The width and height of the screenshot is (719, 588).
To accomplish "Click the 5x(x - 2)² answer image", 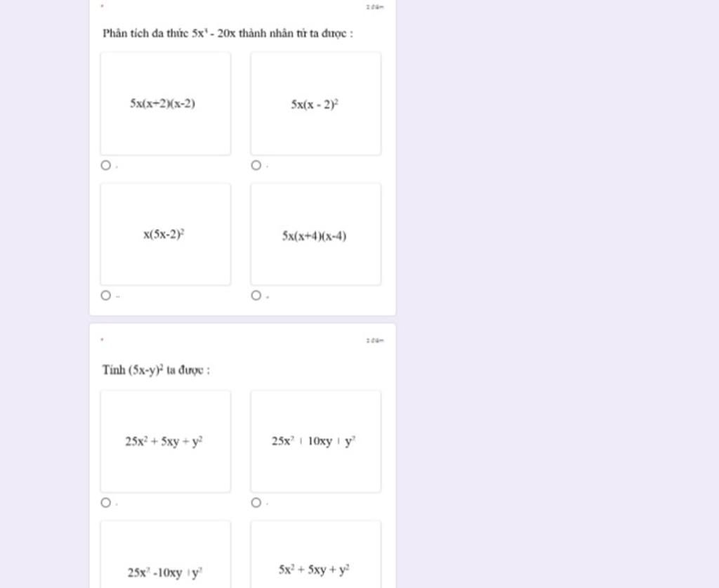I will 316,103.
